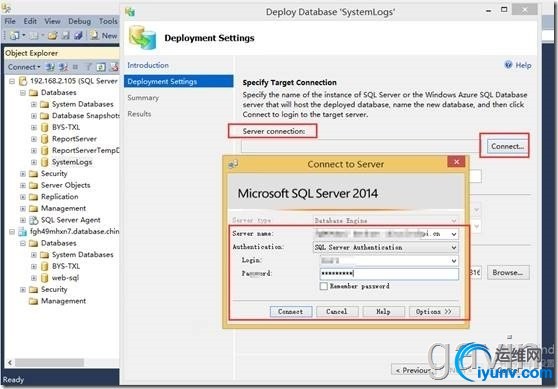
Task: Open the File menu
Action: coord(10,21)
